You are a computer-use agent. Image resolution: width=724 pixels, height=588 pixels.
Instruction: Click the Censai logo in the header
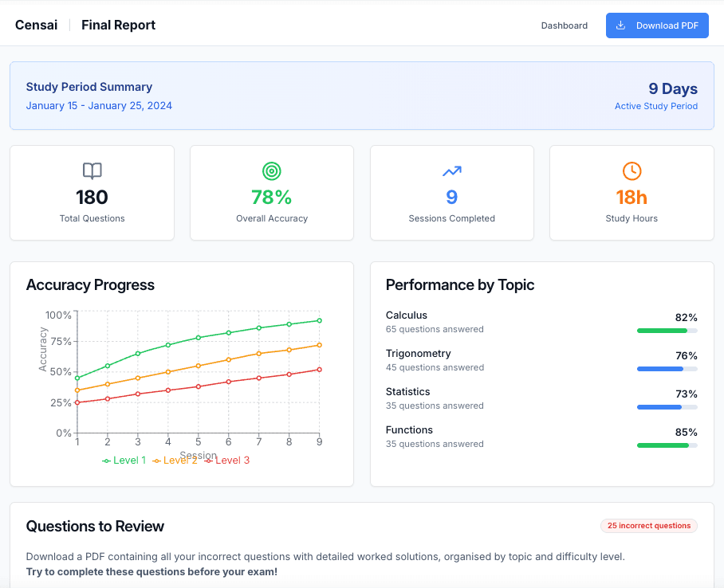pyautogui.click(x=36, y=25)
